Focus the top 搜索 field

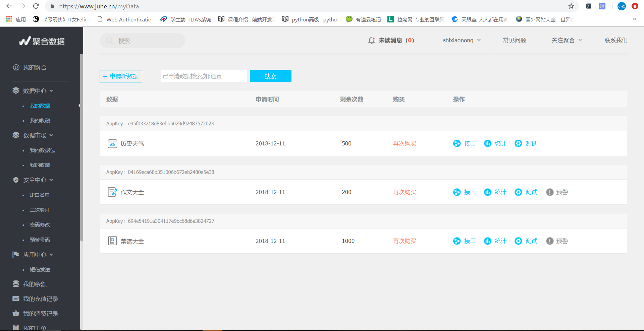pyautogui.click(x=142, y=41)
